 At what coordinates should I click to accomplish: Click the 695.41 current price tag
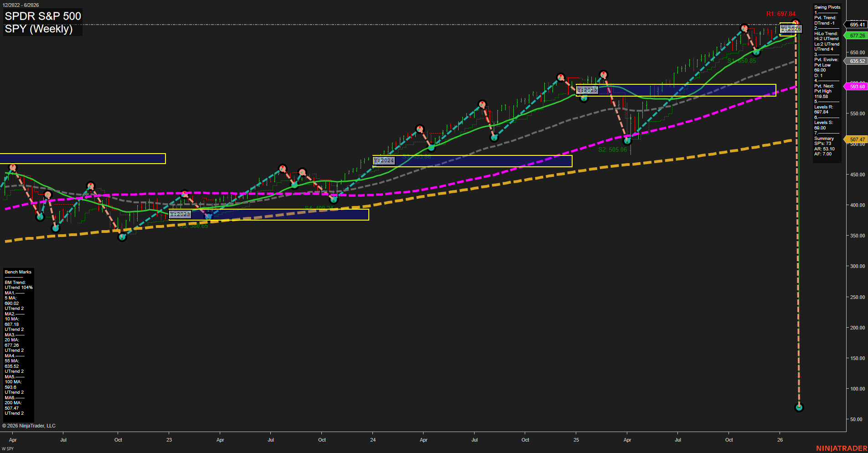(857, 25)
